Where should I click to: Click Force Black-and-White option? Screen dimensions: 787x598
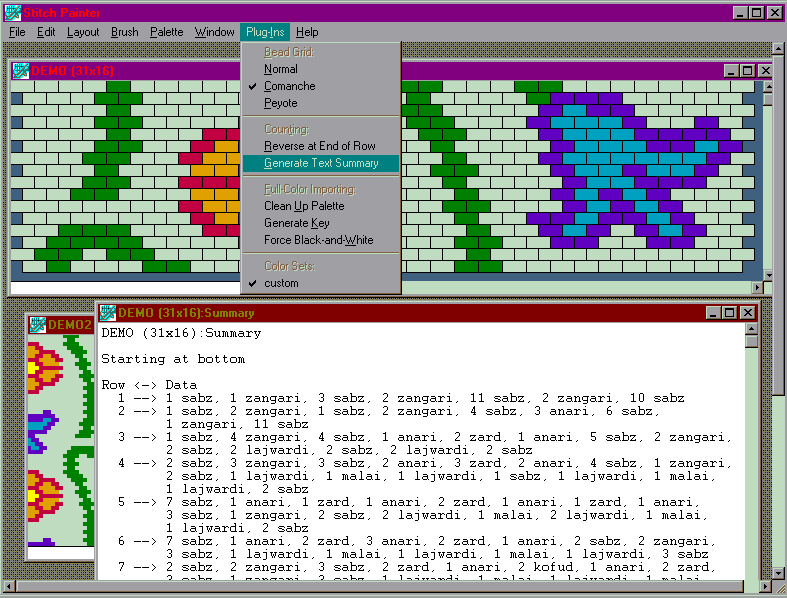(x=318, y=240)
